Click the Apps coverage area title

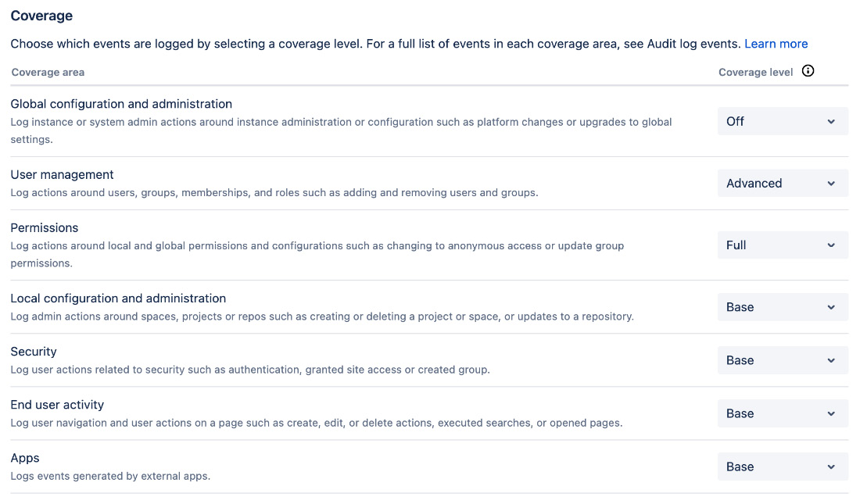pyautogui.click(x=24, y=458)
